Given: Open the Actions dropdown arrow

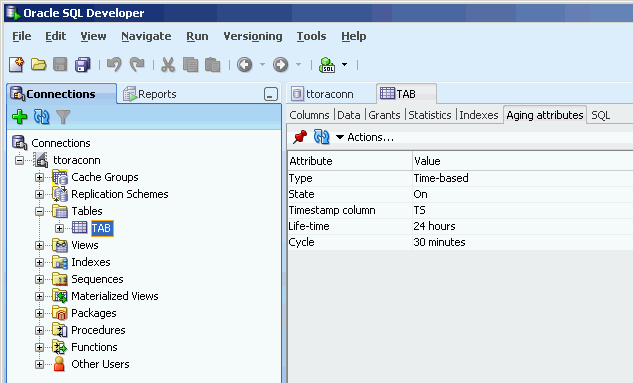Looking at the screenshot, I should pos(340,137).
